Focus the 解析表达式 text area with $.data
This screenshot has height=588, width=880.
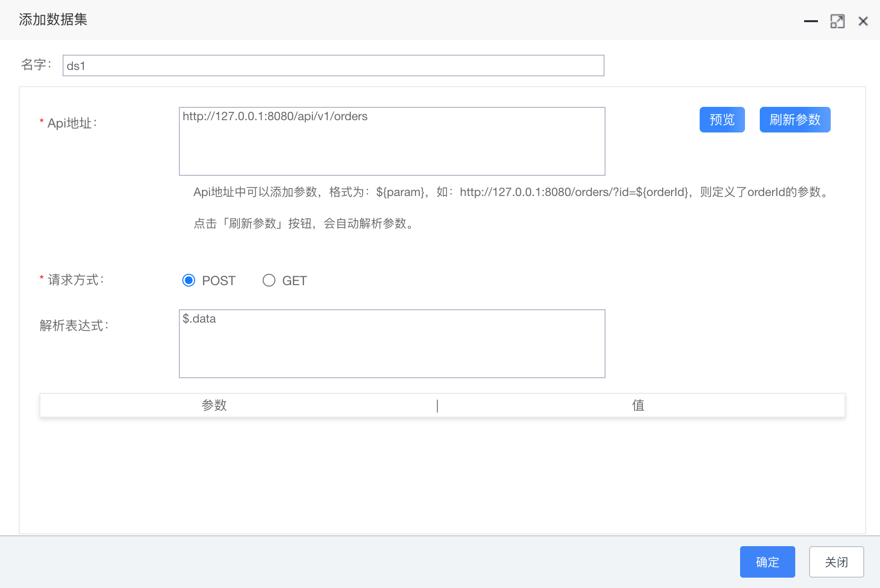click(392, 344)
